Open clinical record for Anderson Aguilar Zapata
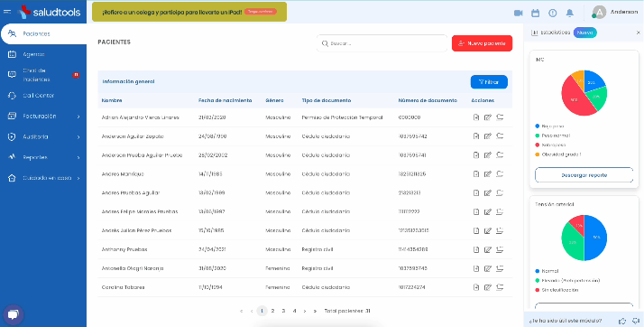Image resolution: width=644 pixels, height=327 pixels. click(476, 136)
